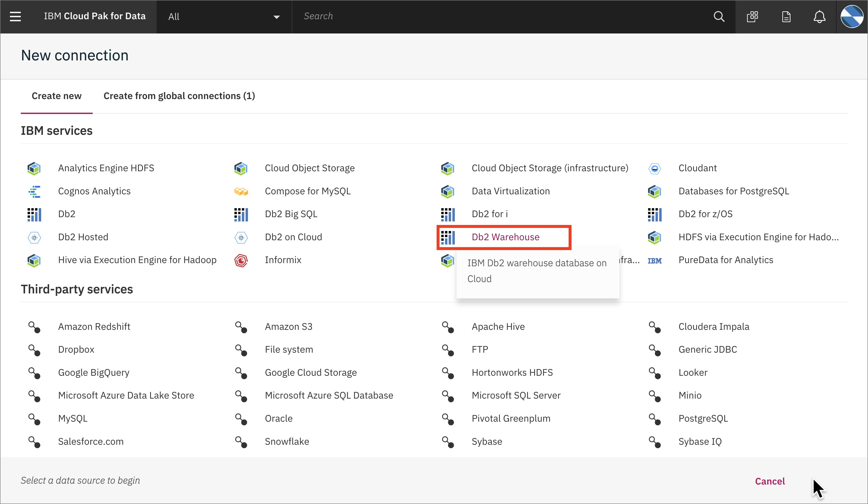Click the Cloud Object Storage icon
The height and width of the screenshot is (504, 868).
[241, 168]
